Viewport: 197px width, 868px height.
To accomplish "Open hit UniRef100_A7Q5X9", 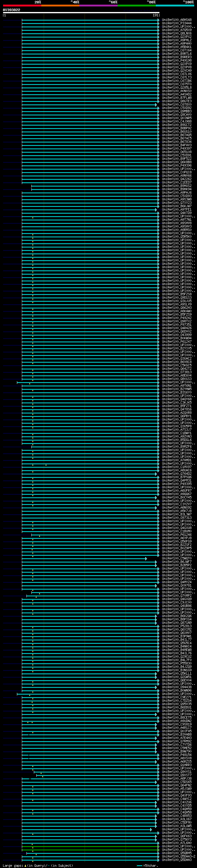I will pyautogui.click(x=177, y=30).
